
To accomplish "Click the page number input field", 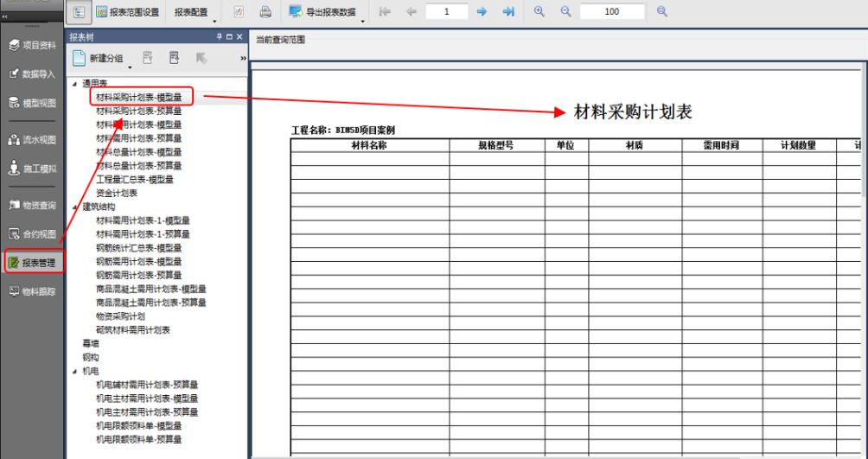I will pos(447,11).
